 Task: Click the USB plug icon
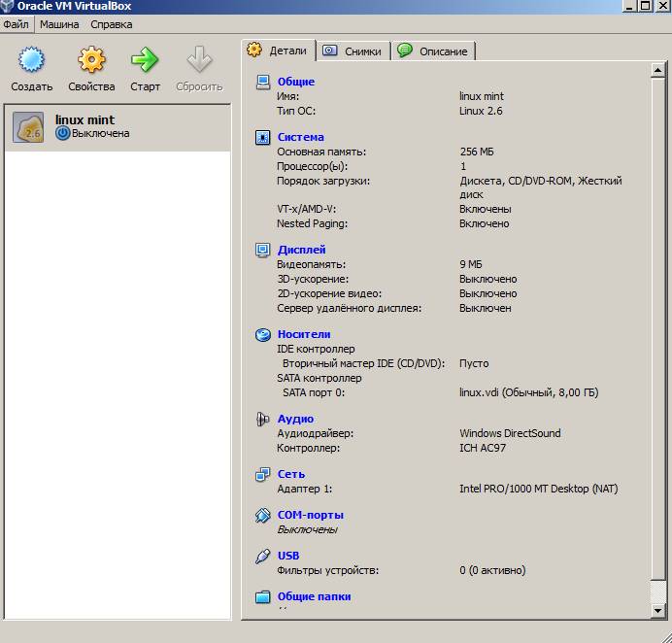[263, 556]
